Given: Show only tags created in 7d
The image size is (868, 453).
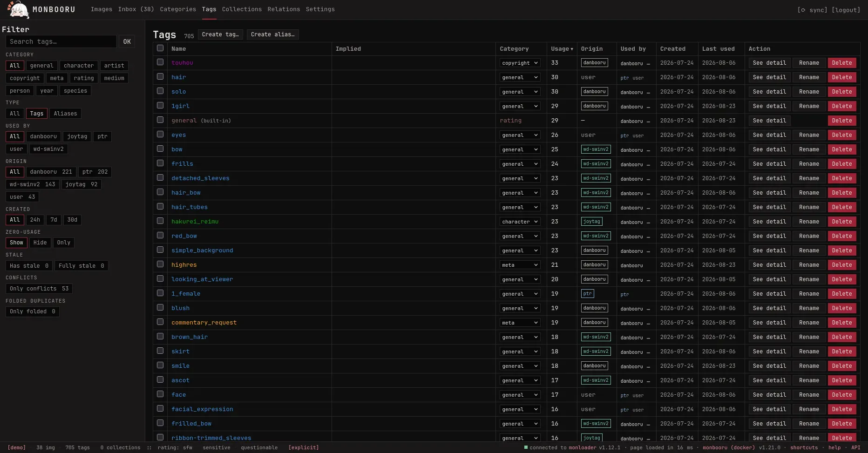Looking at the screenshot, I should [54, 220].
